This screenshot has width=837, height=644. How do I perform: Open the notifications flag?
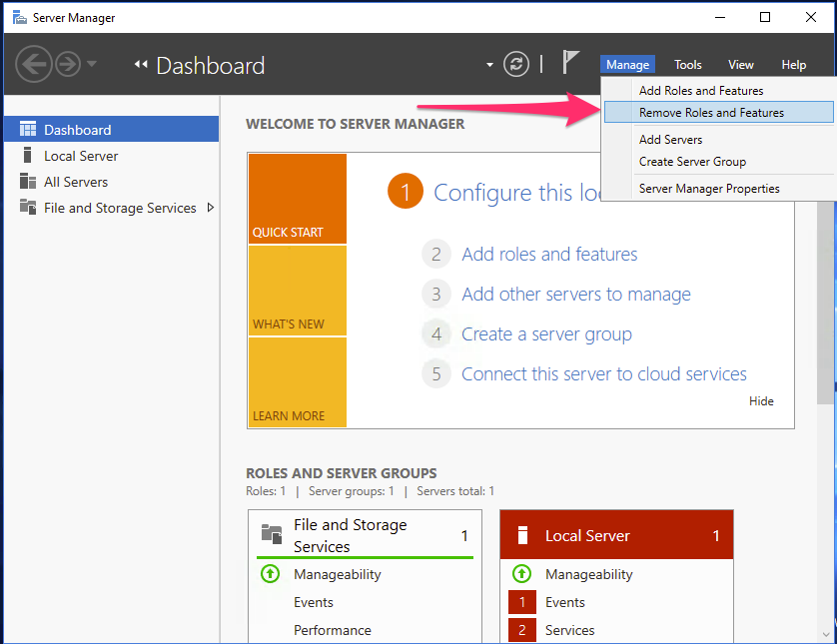click(x=570, y=63)
